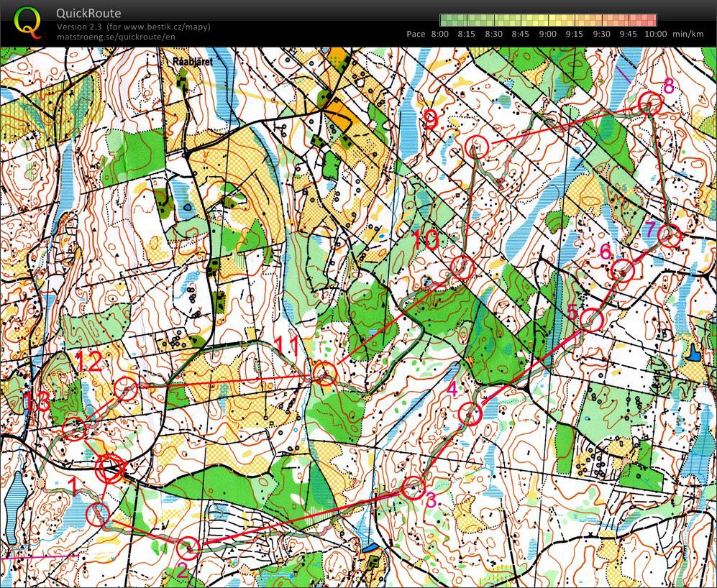
Task: Select control circle 12 on the course
Action: coord(126,389)
